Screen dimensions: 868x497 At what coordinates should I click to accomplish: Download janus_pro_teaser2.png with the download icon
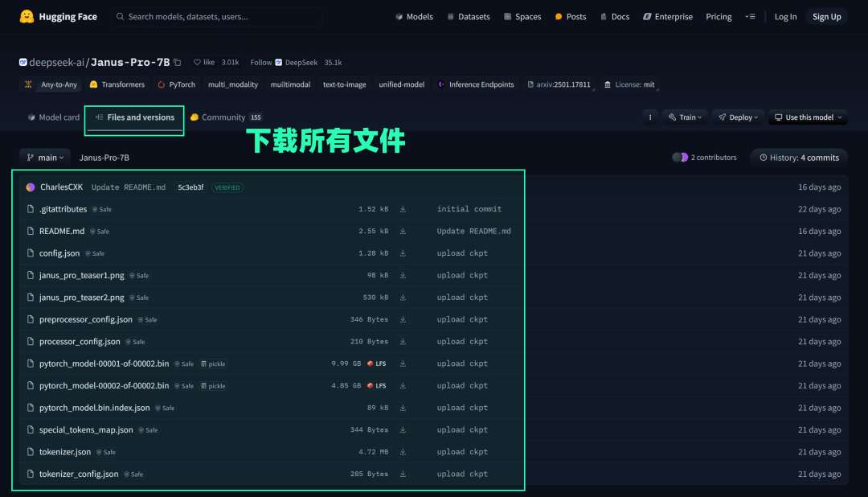point(403,298)
